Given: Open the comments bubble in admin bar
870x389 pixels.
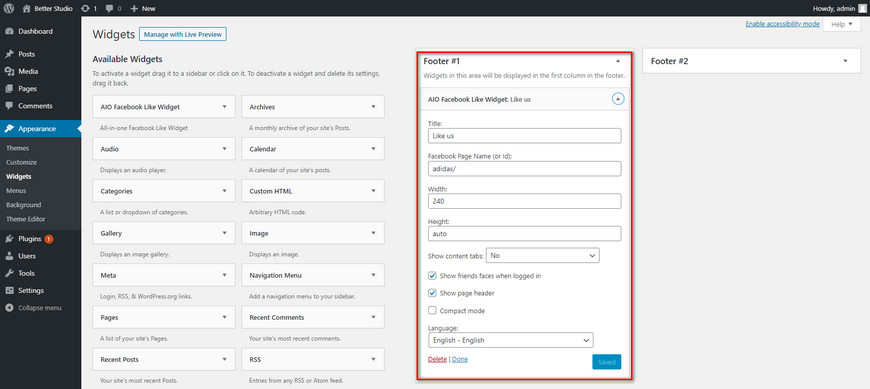Looking at the screenshot, I should tap(109, 8).
